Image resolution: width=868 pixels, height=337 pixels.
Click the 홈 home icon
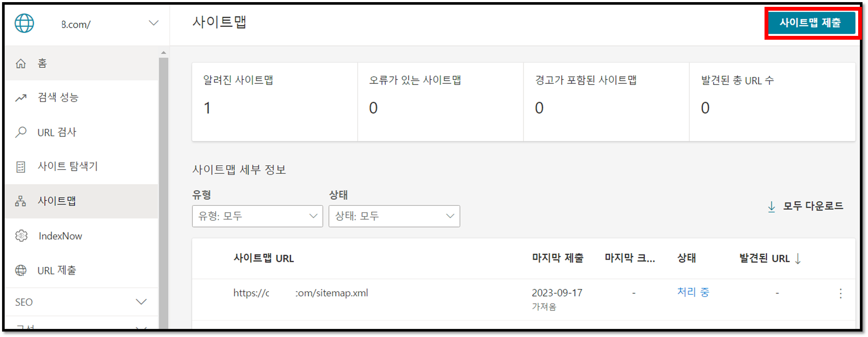21,64
